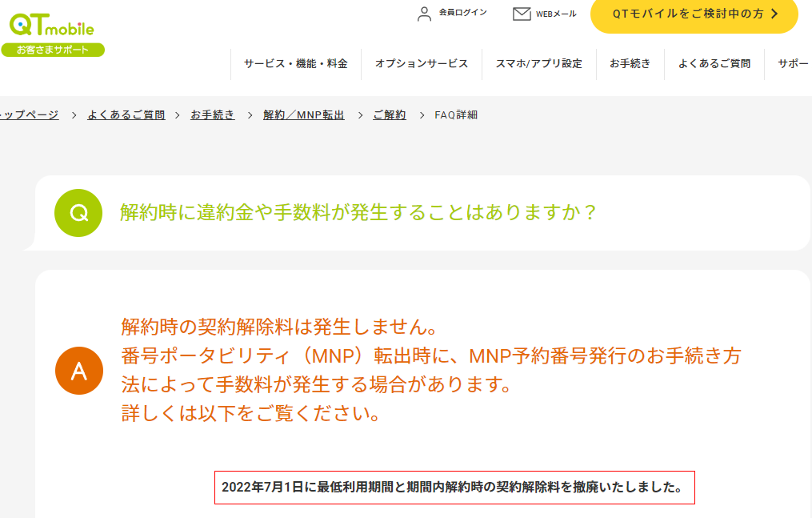Go to ご解約 breadcrumb link

(x=390, y=115)
